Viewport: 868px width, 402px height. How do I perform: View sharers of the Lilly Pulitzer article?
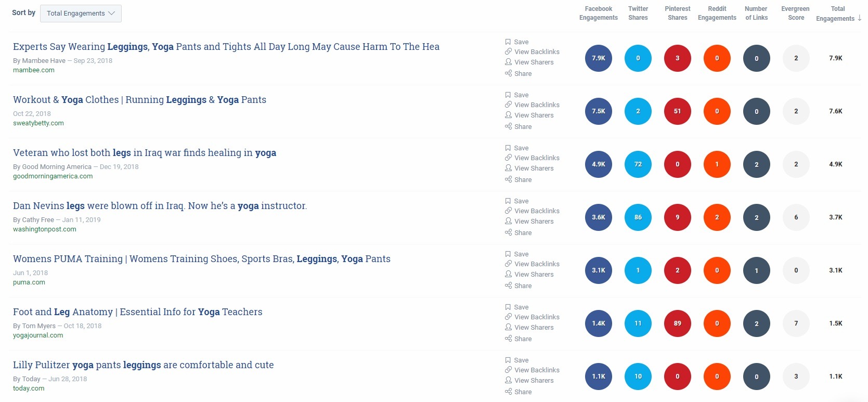click(529, 381)
